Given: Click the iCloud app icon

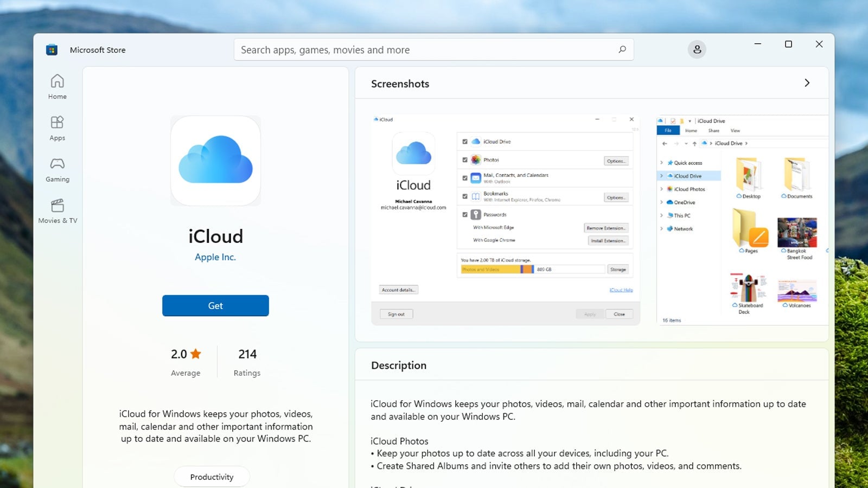Looking at the screenshot, I should click(x=215, y=160).
